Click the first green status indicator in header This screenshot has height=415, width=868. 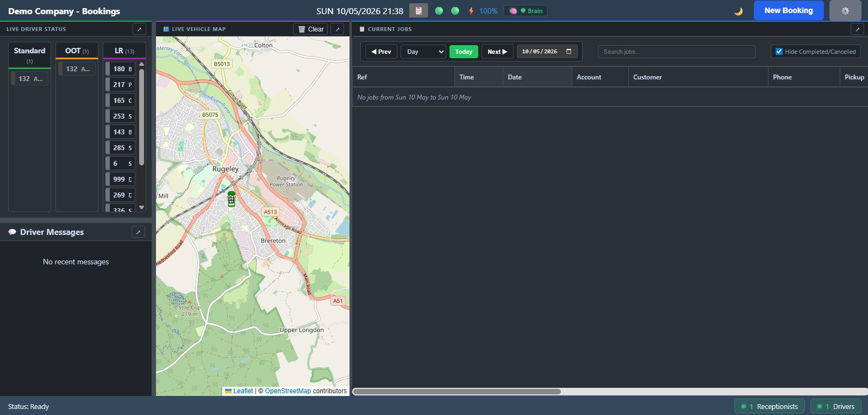(439, 10)
